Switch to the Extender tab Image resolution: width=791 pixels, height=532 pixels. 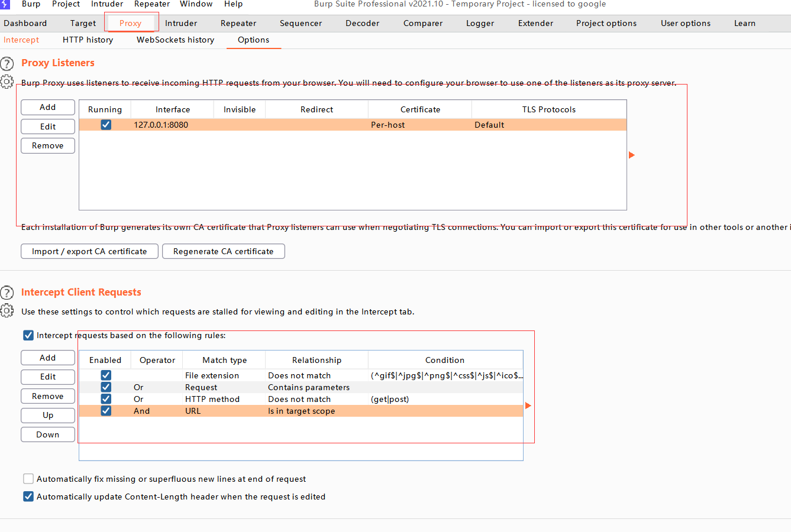535,23
